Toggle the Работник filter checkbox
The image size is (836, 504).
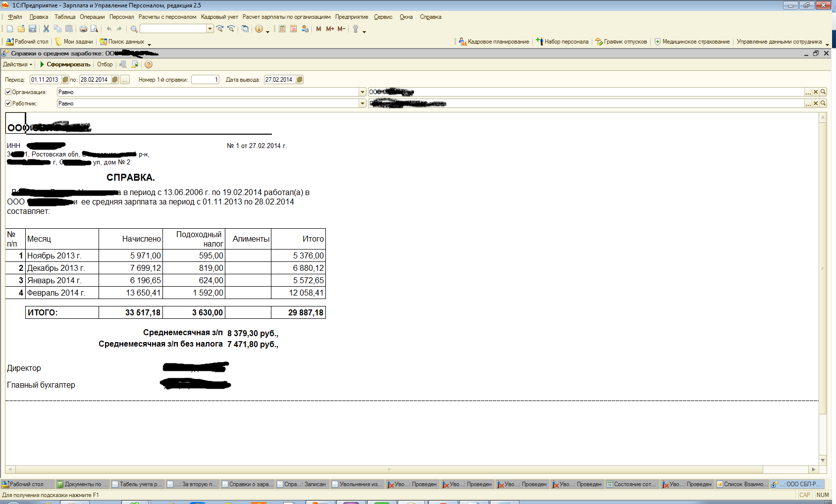(x=8, y=103)
